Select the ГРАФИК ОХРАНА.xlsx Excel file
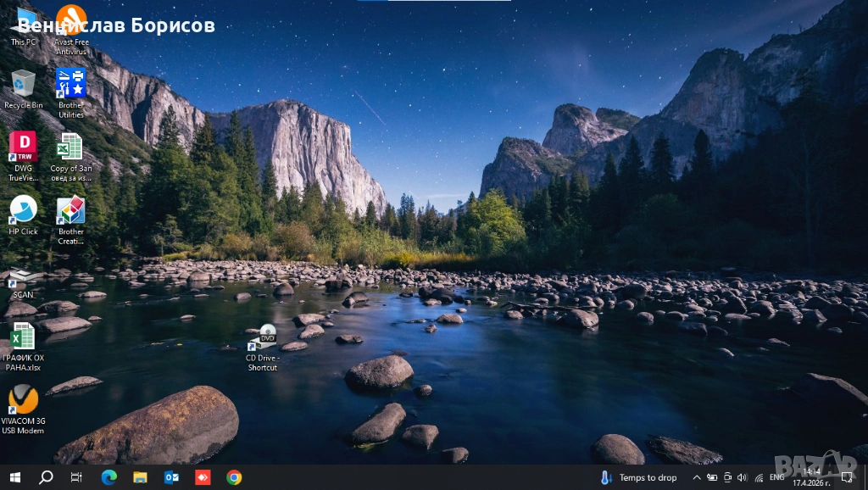Image resolution: width=868 pixels, height=490 pixels. point(23,337)
